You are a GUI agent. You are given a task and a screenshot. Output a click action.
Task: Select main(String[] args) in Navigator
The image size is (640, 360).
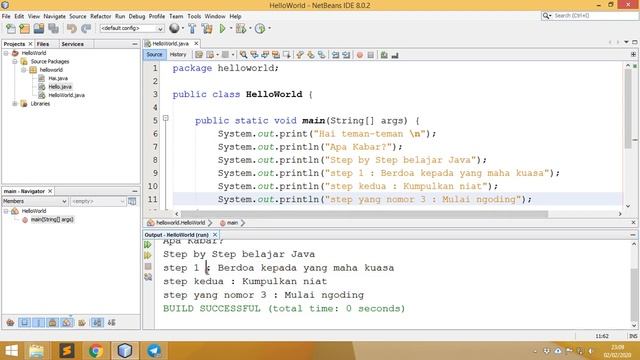52,220
